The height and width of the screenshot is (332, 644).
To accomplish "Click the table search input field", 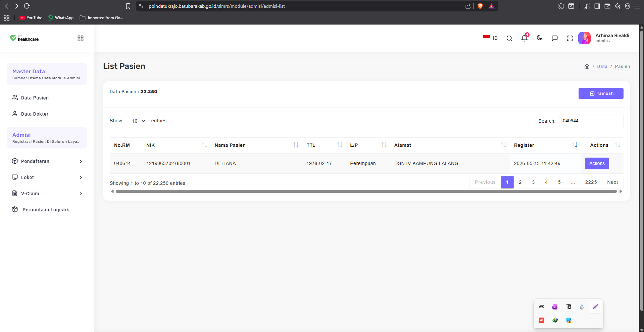I will click(591, 121).
